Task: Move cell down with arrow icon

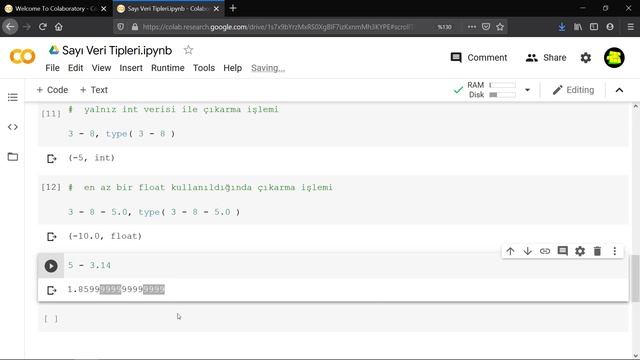Action: click(527, 251)
